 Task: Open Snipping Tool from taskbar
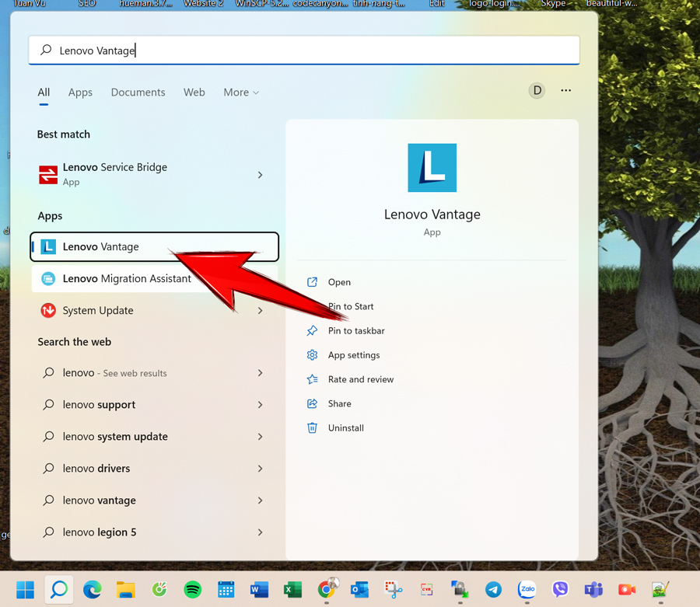394,590
